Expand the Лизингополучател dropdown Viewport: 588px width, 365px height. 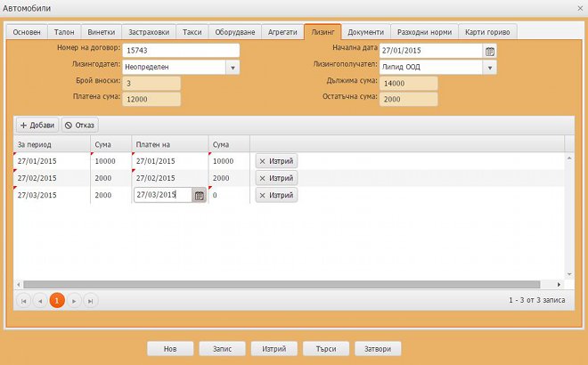click(x=489, y=67)
